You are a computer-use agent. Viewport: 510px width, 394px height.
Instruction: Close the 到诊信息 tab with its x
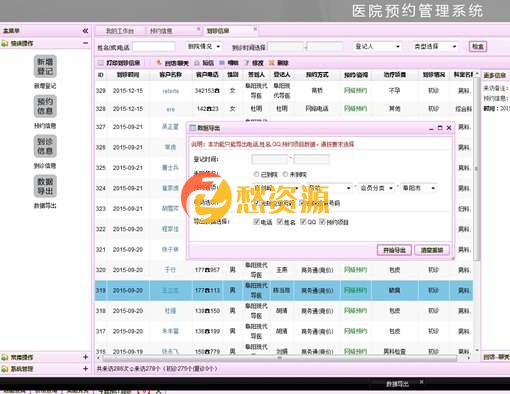255,29
